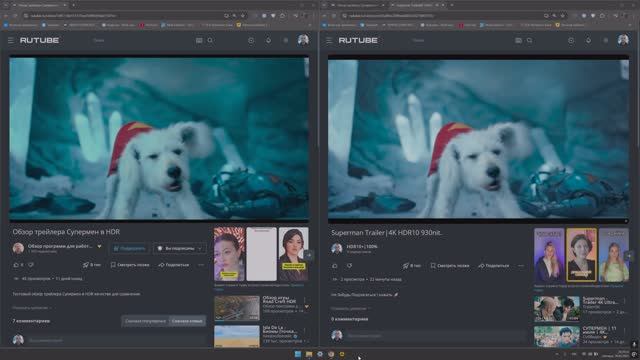The height and width of the screenshot is (360, 640).
Task: Open third shorts thumbnail, dark-haired woman, left
Action: [293, 254]
